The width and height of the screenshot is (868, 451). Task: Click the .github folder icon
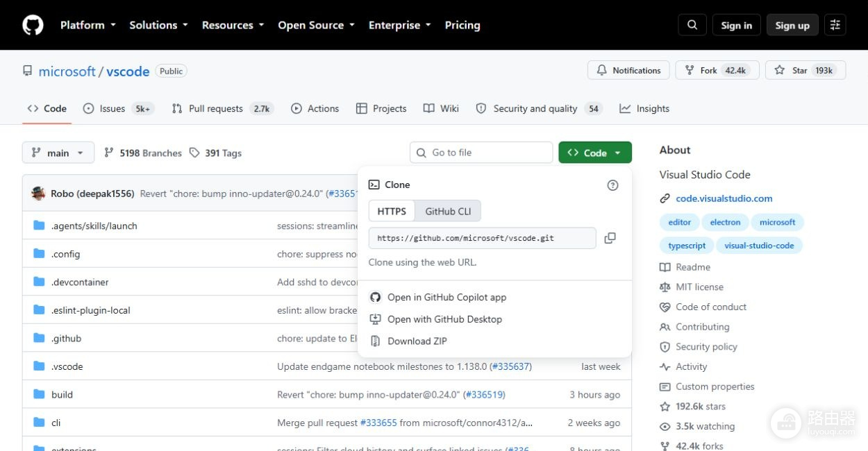tap(39, 338)
